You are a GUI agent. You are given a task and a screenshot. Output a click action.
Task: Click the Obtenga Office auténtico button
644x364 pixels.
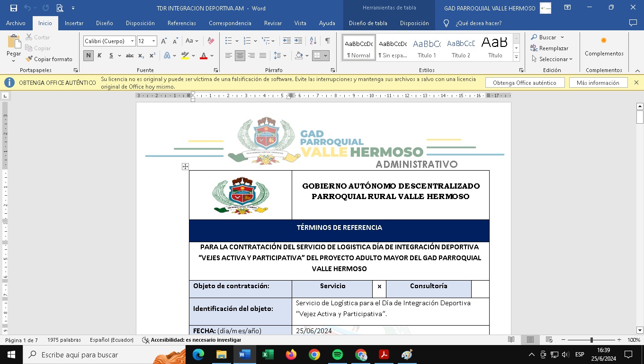pos(524,83)
